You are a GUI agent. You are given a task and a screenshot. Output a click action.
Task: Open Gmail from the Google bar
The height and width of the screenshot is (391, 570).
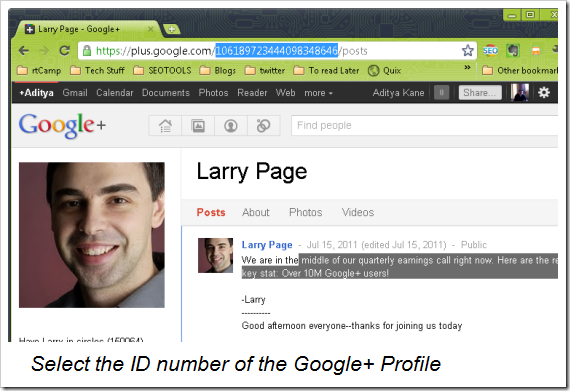[75, 93]
